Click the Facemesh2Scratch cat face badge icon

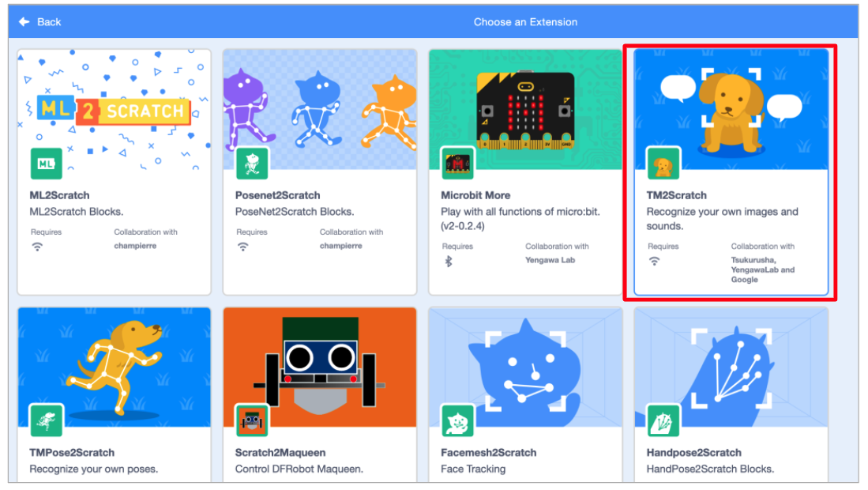(458, 420)
